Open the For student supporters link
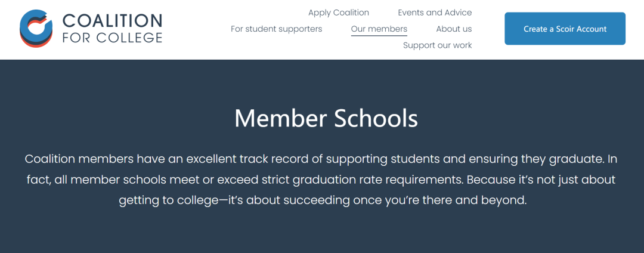This screenshot has width=644, height=253. pos(277,29)
